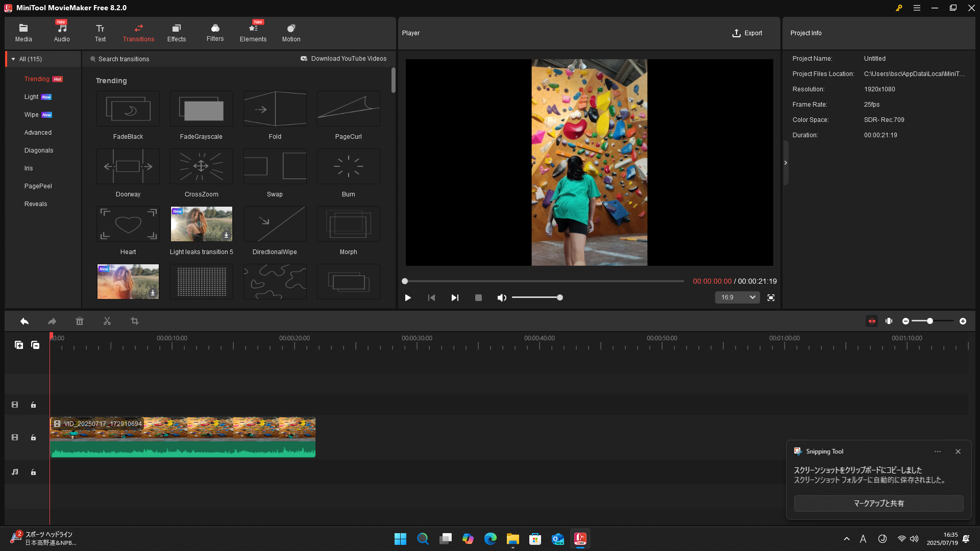This screenshot has height=551, width=980.
Task: Open the Motion tab
Action: point(291,33)
